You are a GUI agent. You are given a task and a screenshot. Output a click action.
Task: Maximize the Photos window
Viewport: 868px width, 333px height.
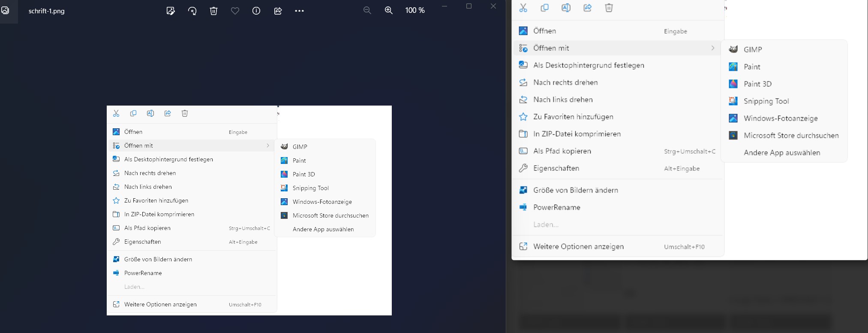pyautogui.click(x=469, y=6)
